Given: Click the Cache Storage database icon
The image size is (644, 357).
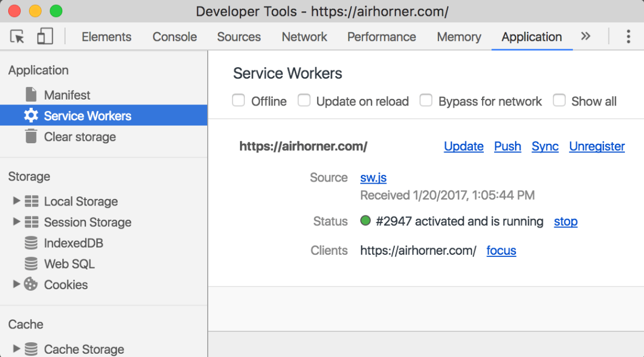Looking at the screenshot, I should coord(31,349).
